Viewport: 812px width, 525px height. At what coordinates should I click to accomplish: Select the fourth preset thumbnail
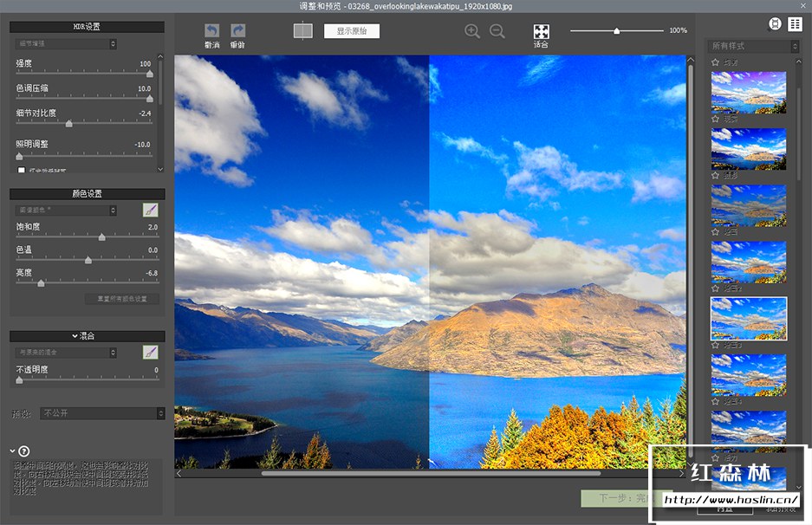click(x=749, y=262)
